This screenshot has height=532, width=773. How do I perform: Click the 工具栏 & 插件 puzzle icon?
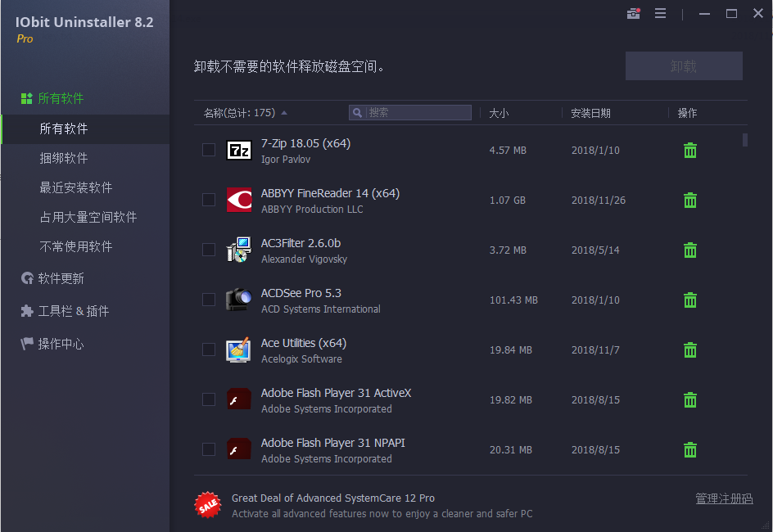pyautogui.click(x=27, y=311)
